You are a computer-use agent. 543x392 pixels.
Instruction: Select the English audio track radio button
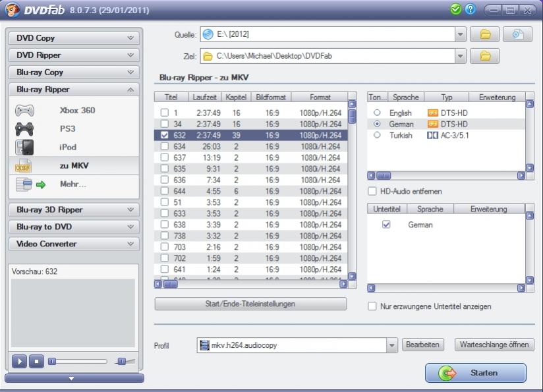click(x=377, y=113)
